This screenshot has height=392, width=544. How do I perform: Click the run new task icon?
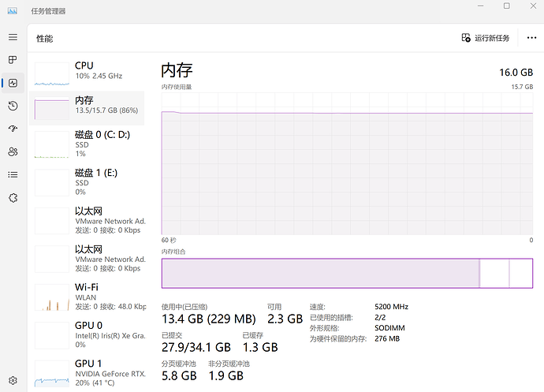coord(466,38)
